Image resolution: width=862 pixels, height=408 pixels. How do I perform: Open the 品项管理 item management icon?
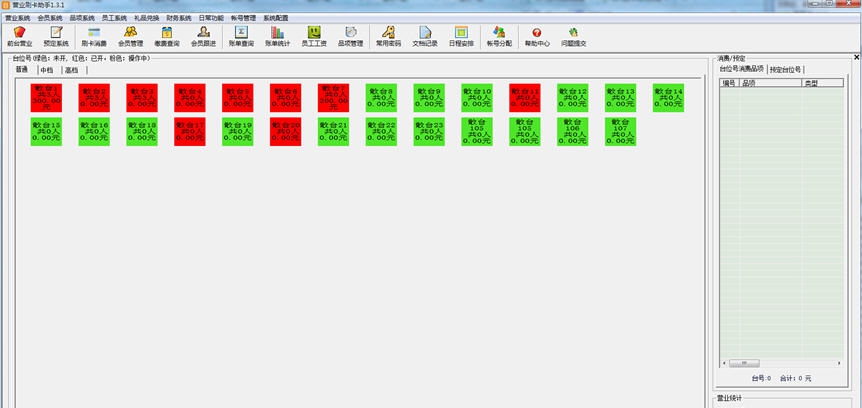tap(350, 37)
